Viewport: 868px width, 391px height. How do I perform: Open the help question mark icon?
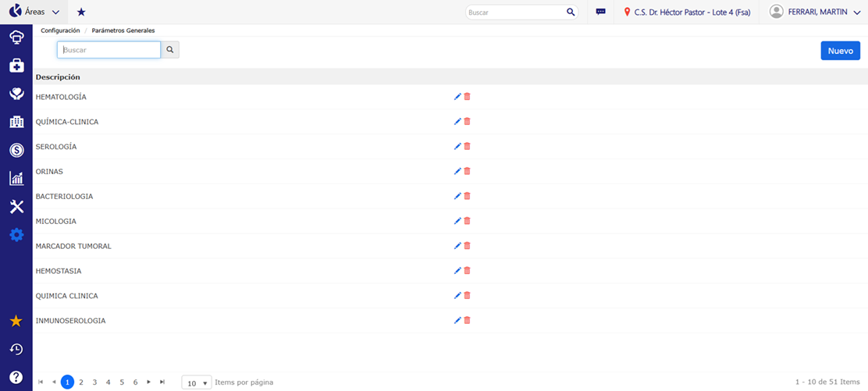pyautogui.click(x=16, y=378)
